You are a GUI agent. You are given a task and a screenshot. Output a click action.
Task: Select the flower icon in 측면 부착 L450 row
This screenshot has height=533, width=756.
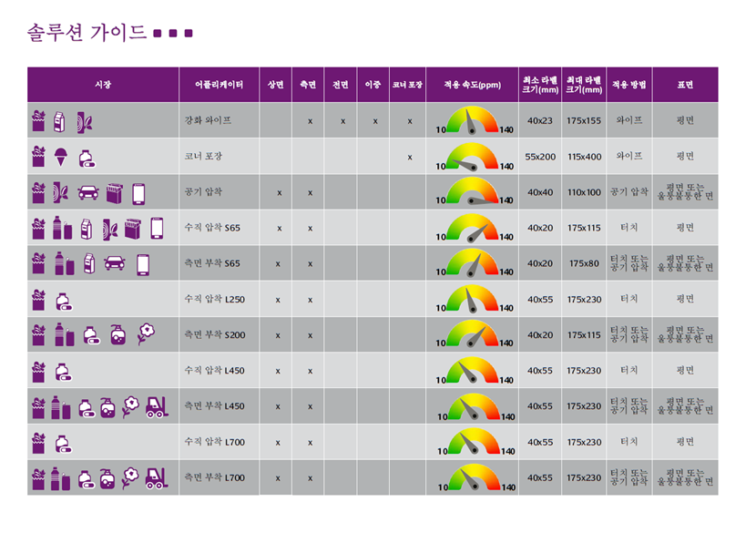coord(130,407)
